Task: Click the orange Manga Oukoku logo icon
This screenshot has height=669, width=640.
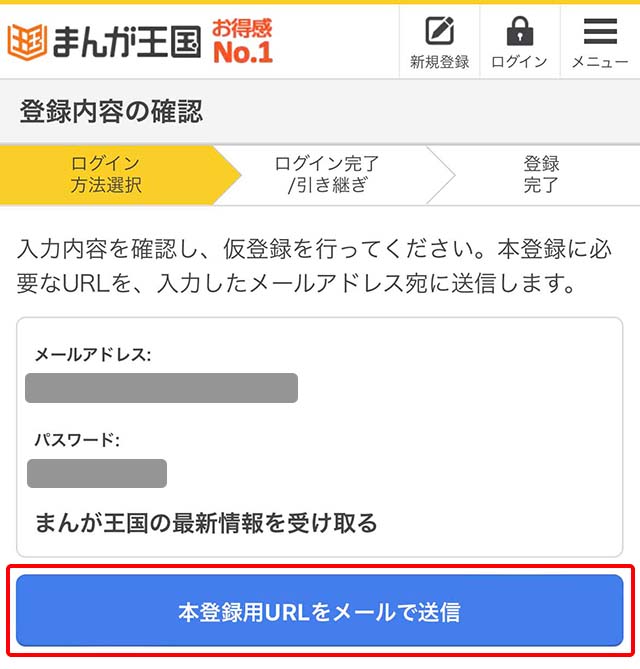Action: (27, 39)
